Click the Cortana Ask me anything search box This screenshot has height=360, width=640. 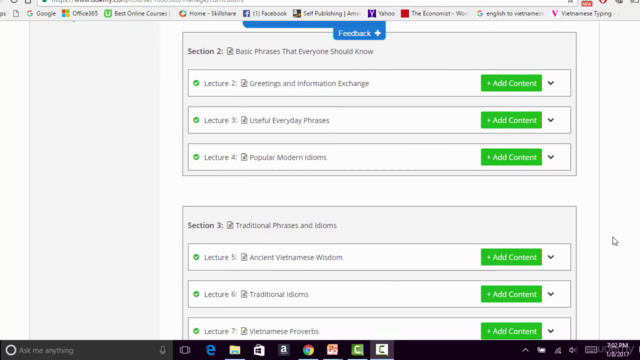pyautogui.click(x=87, y=350)
